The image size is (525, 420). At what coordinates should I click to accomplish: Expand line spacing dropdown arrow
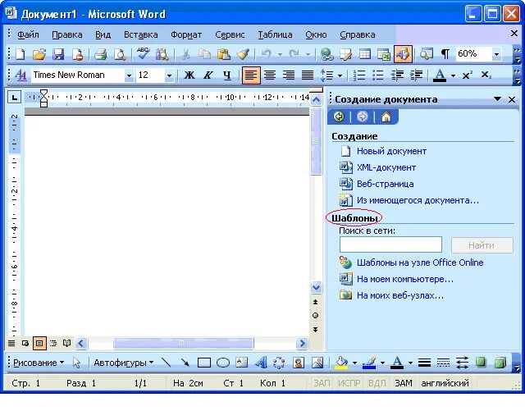pyautogui.click(x=340, y=75)
